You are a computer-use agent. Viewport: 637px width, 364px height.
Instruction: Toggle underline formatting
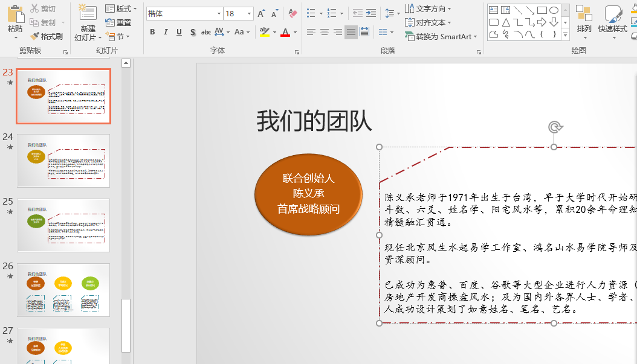tap(179, 32)
